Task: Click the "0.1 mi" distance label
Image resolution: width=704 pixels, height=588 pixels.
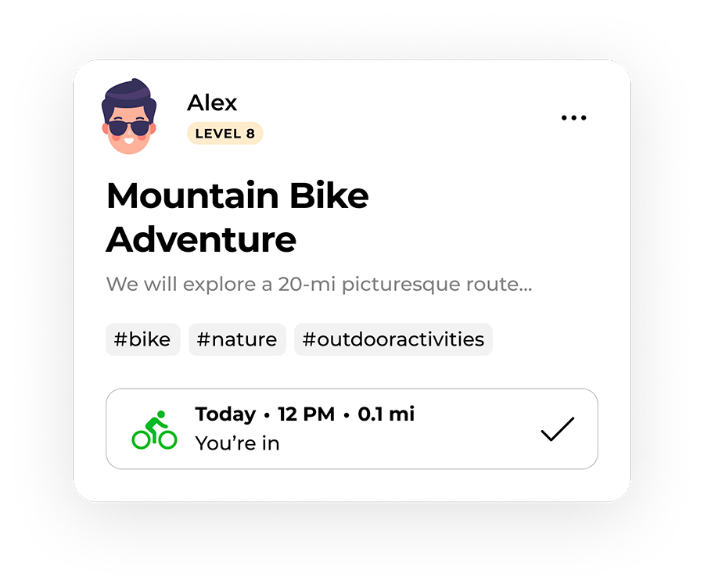Action: coord(386,414)
